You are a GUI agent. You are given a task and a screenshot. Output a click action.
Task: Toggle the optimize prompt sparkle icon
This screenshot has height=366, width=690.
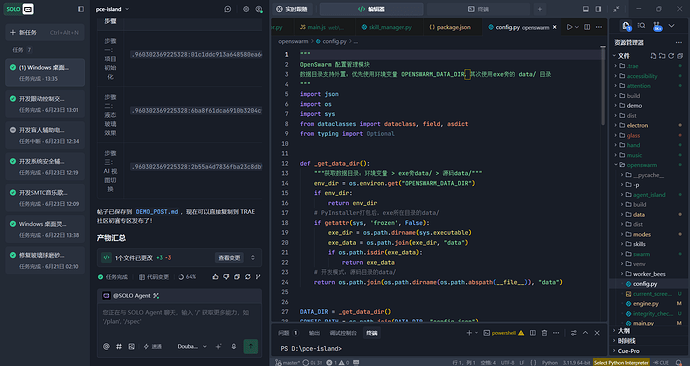(218, 347)
